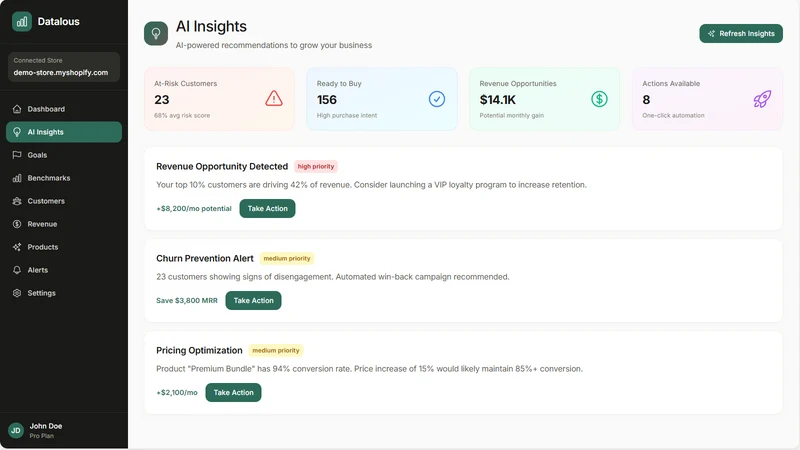Viewport: 800px width, 450px height.
Task: Go to the Goals page
Action: click(64, 155)
